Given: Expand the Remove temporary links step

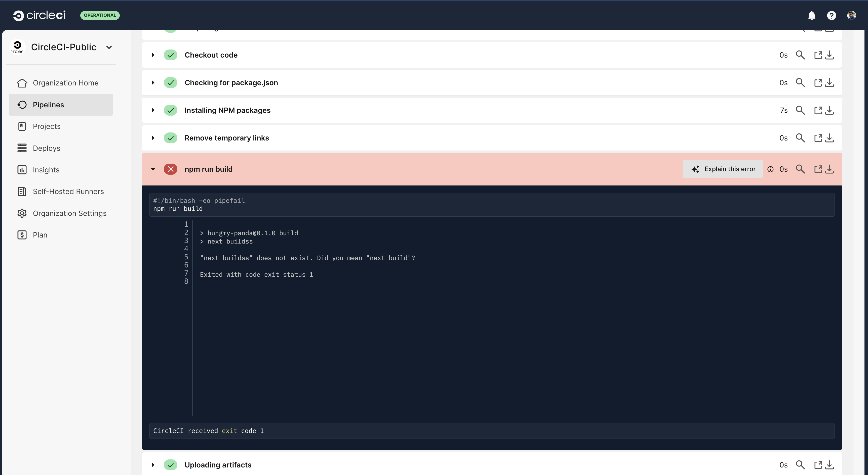Looking at the screenshot, I should (153, 138).
